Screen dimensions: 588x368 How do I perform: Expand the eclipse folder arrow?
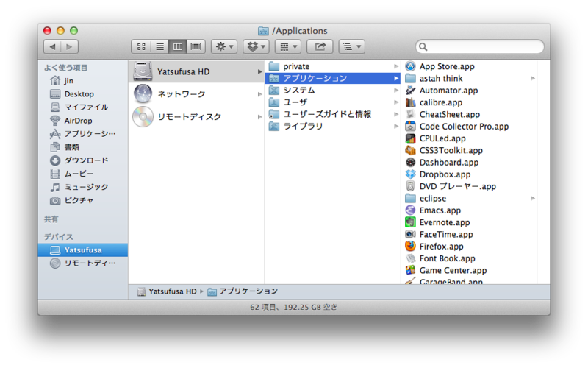pos(532,198)
